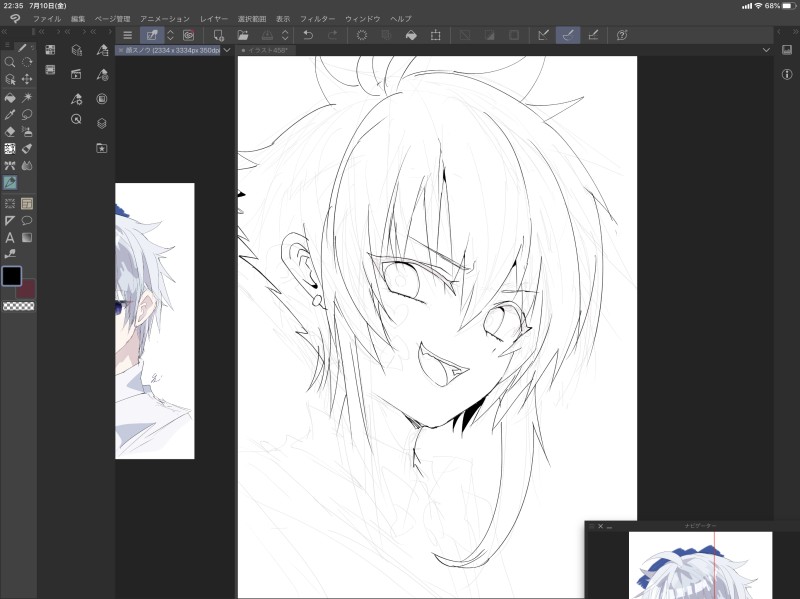Screen dimensions: 800x599
Task: Select the rotate view tool
Action: click(x=27, y=62)
